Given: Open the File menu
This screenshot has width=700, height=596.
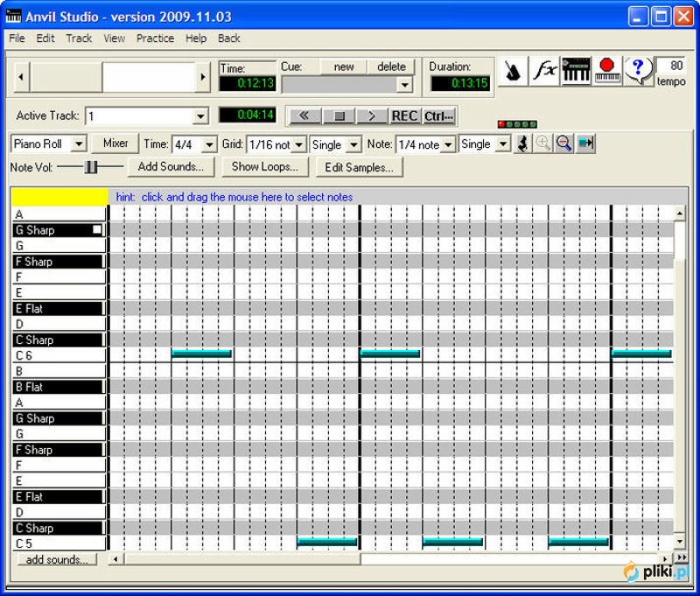Looking at the screenshot, I should pyautogui.click(x=17, y=39).
